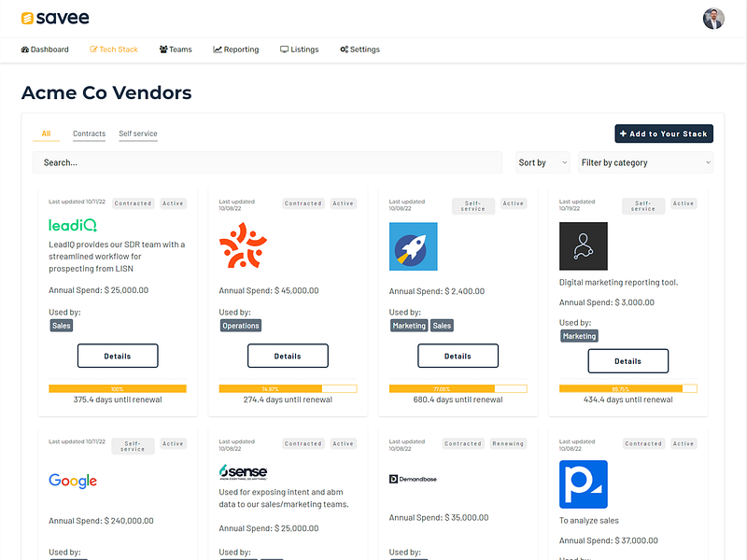Click the orange swirl vendor logo

[243, 245]
